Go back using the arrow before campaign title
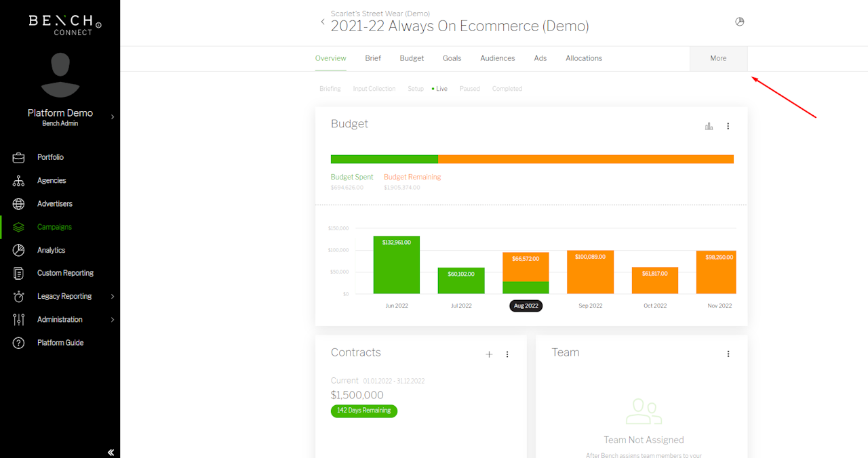Screen dimensions: 868x458 tap(323, 22)
